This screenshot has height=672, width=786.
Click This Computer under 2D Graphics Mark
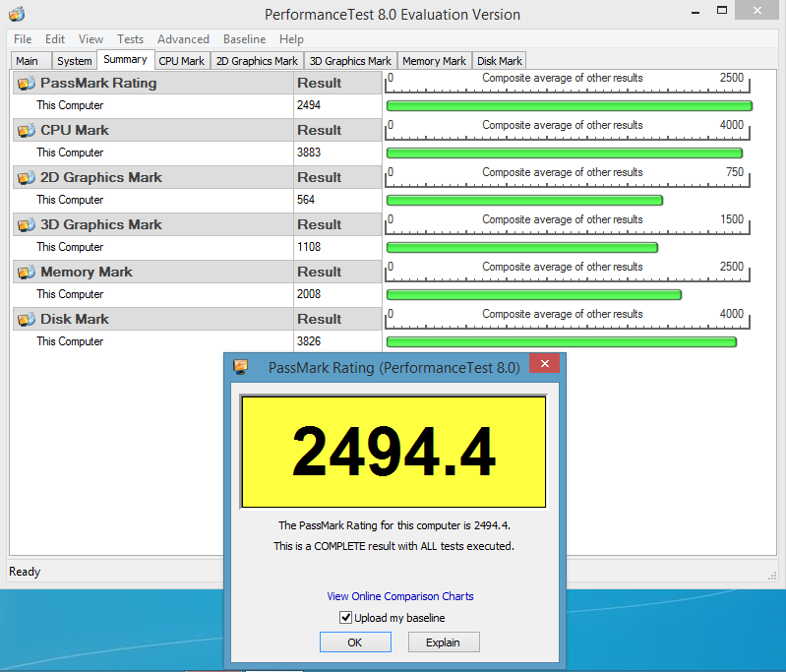[x=70, y=200]
